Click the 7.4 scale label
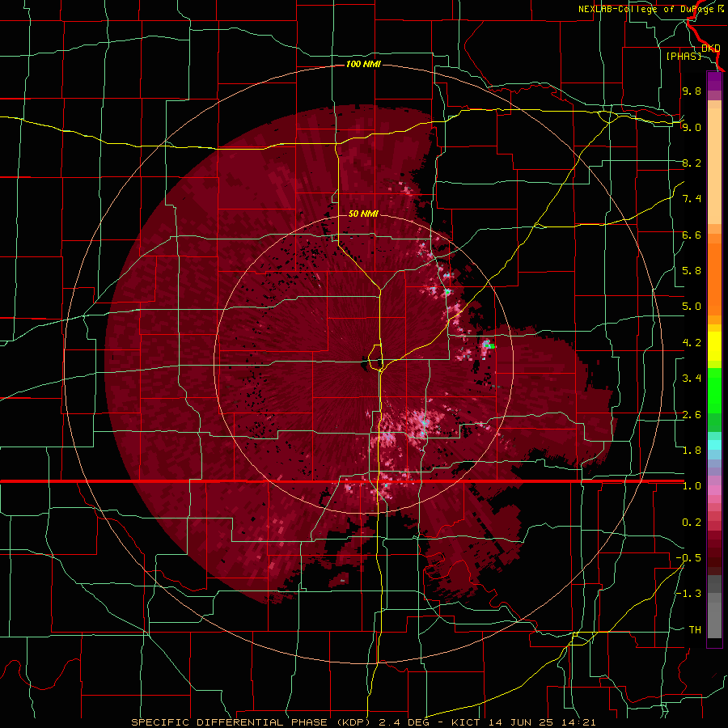This screenshot has height=728, width=728. tap(692, 199)
